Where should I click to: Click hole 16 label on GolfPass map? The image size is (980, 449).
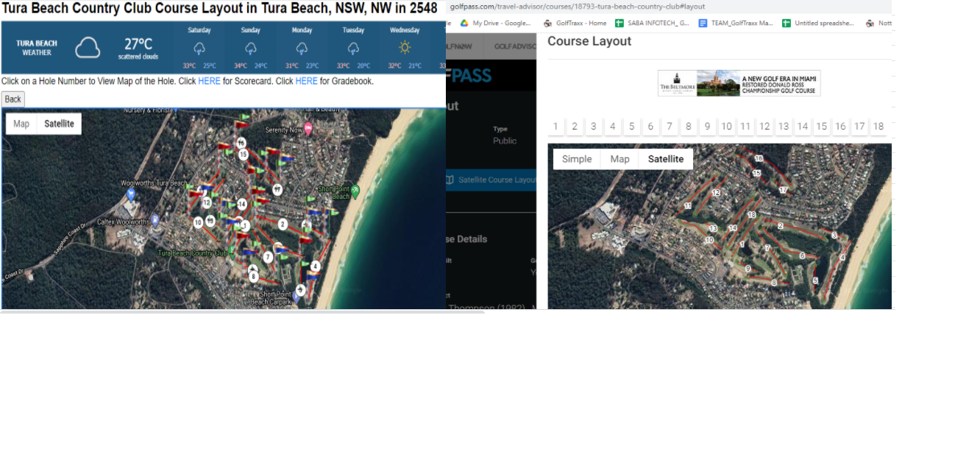pyautogui.click(x=759, y=158)
